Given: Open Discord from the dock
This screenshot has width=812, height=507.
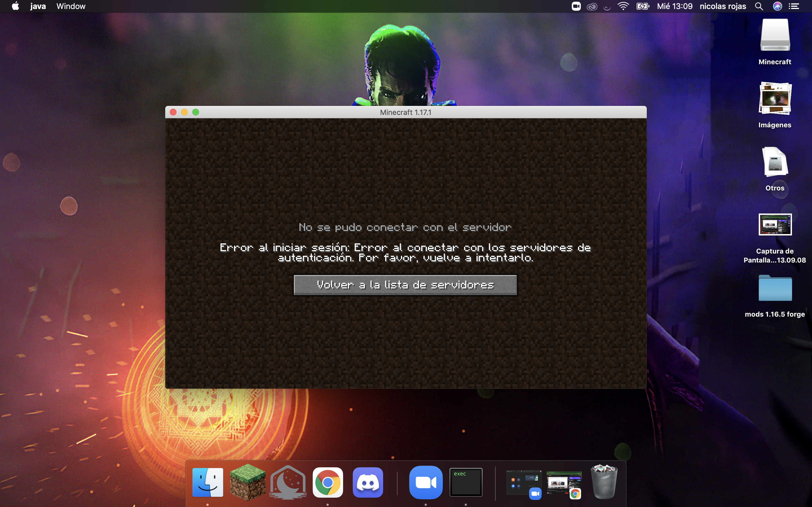Looking at the screenshot, I should coord(368,482).
